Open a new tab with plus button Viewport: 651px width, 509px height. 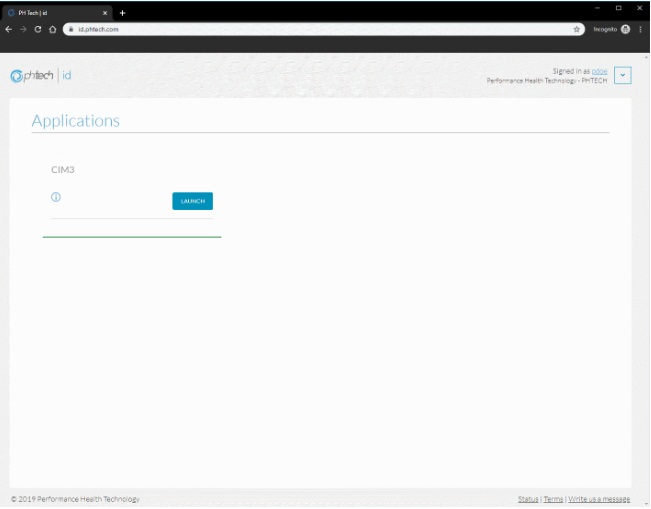pyautogui.click(x=122, y=13)
